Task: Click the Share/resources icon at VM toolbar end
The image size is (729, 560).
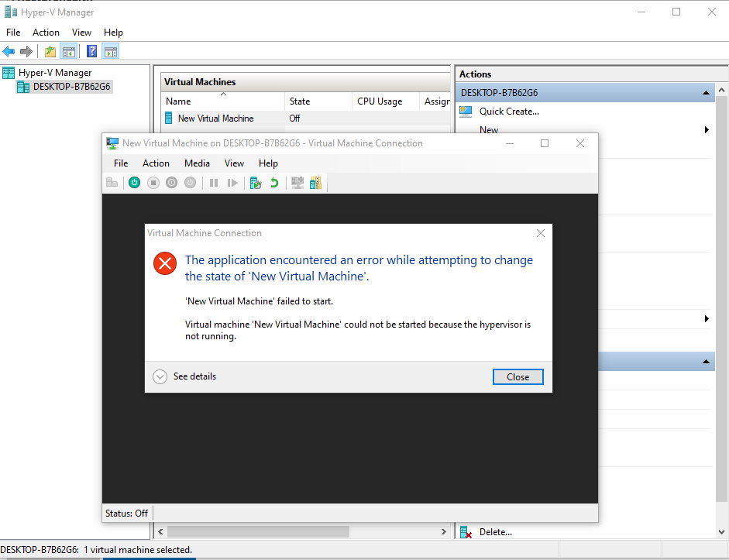Action: click(x=315, y=183)
